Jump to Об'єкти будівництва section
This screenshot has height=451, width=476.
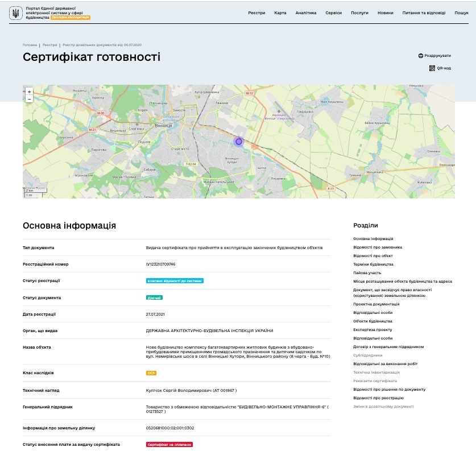pos(372,321)
